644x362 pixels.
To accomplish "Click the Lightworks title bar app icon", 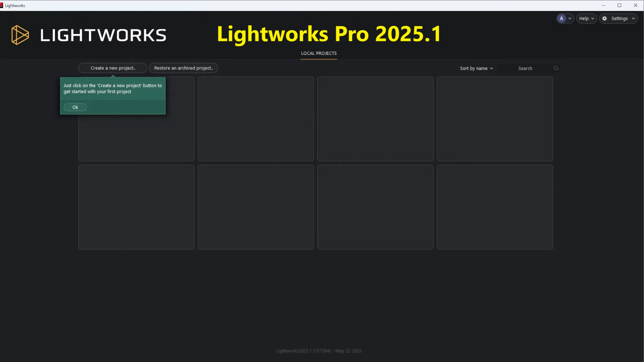I will tap(2, 5).
